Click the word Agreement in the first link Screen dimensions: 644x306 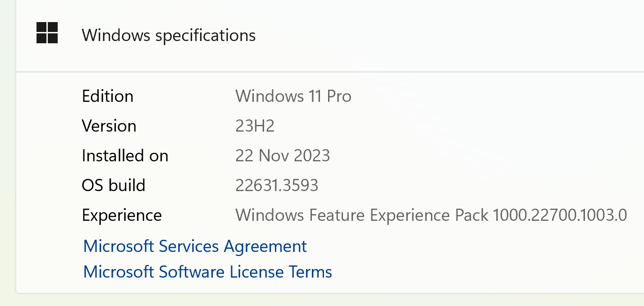(x=265, y=246)
